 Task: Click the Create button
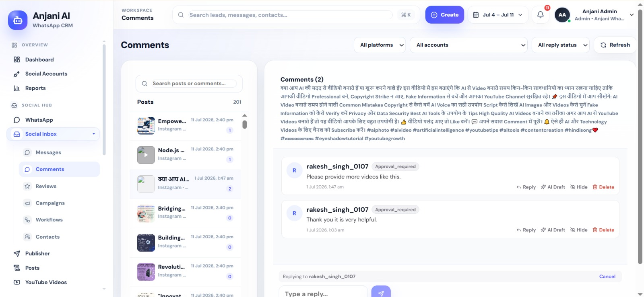click(445, 15)
